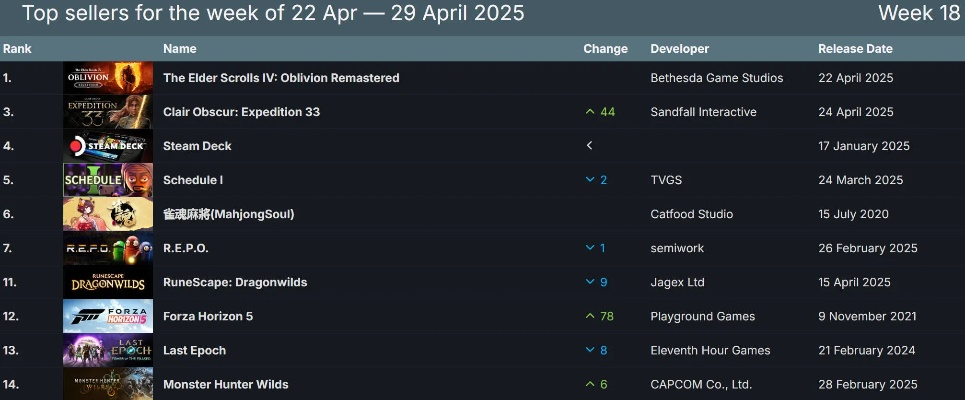This screenshot has width=965, height=400.
Task: Click the Last Epoch game artwork
Action: [108, 350]
